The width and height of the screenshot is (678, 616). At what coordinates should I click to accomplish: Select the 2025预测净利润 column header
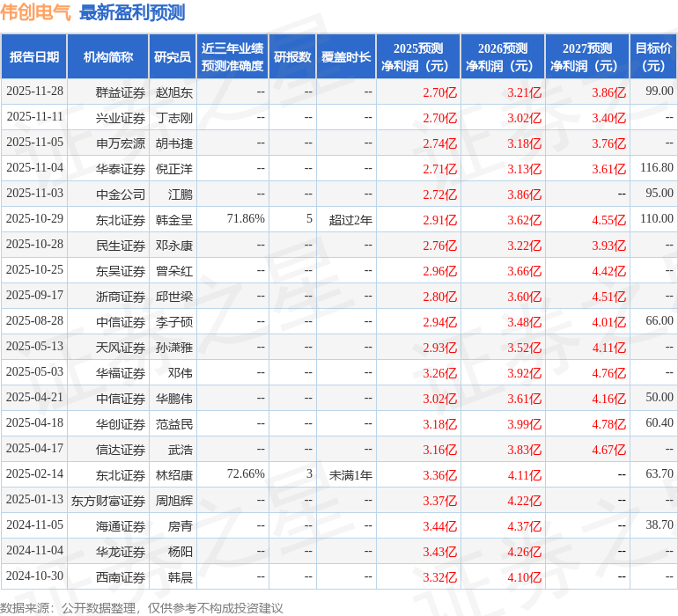click(x=418, y=57)
